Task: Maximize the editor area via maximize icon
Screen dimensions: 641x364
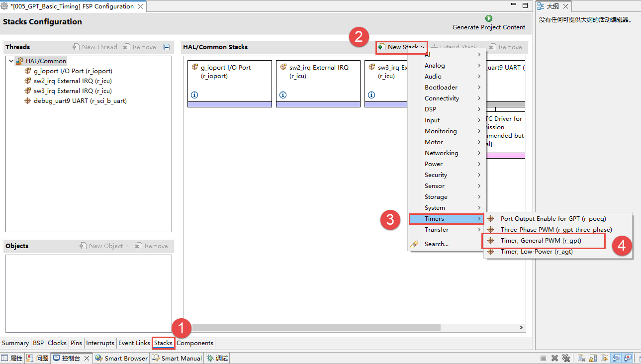Action: [x=525, y=5]
